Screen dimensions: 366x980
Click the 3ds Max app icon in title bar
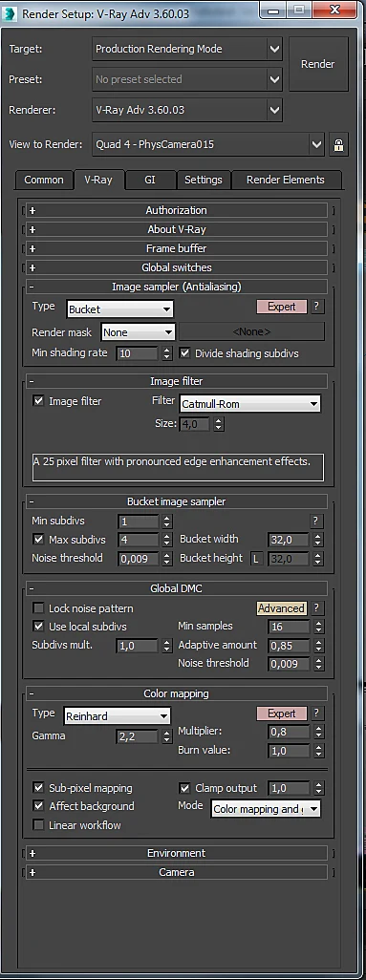click(x=10, y=13)
